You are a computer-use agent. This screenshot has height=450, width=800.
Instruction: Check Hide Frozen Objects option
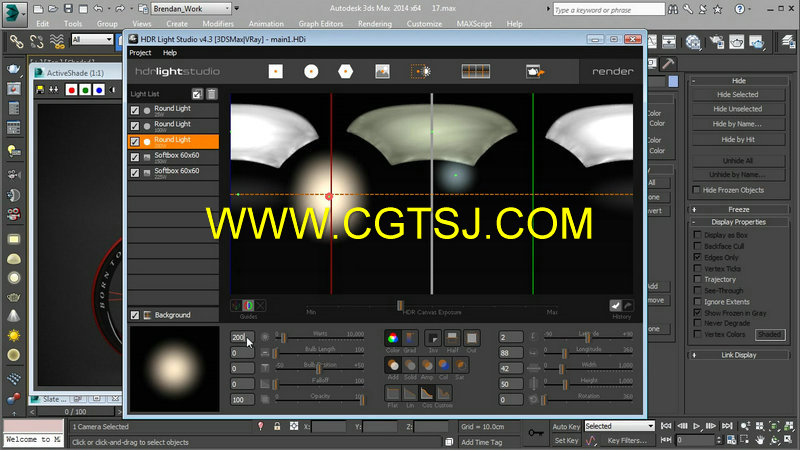[696, 190]
